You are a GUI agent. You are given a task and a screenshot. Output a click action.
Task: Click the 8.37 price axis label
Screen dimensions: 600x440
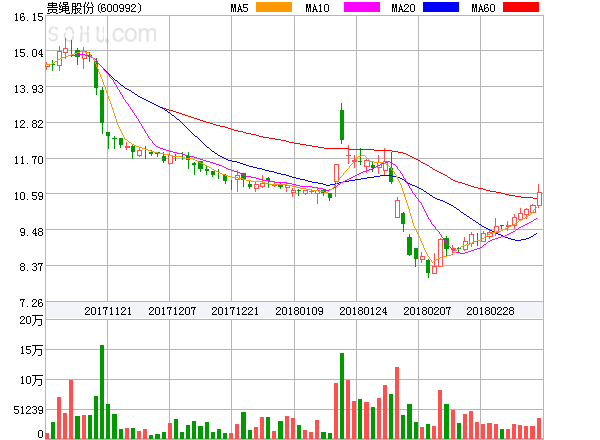point(31,267)
